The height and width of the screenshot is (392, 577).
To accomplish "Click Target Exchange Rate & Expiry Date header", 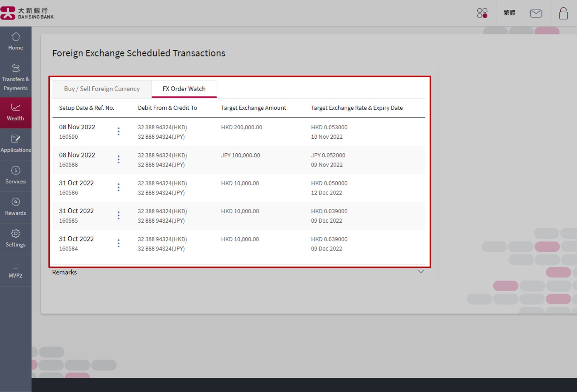I will click(357, 108).
